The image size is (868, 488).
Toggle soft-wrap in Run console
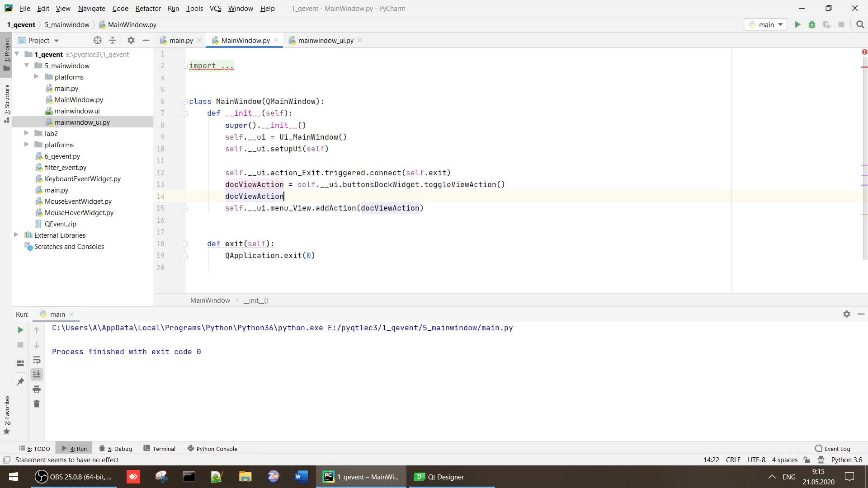click(37, 360)
